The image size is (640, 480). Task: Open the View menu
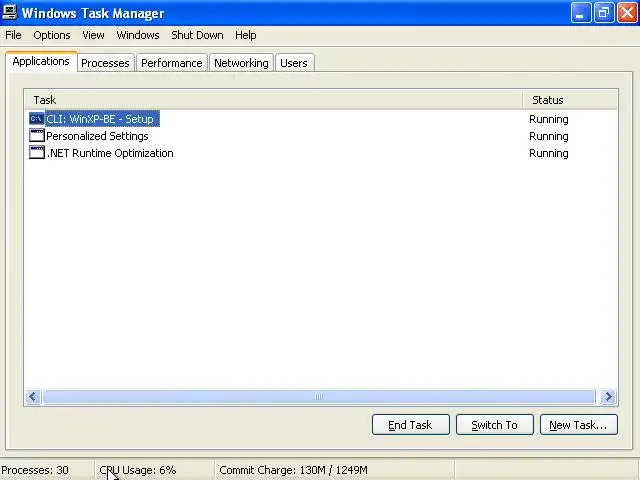pyautogui.click(x=93, y=35)
